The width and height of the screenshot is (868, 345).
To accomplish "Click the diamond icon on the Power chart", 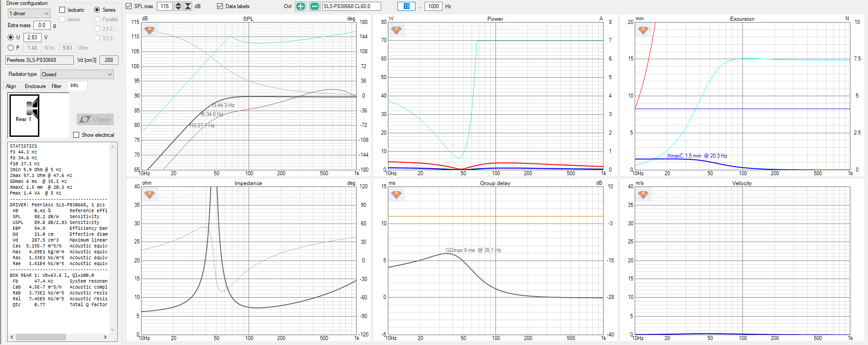I will point(396,30).
